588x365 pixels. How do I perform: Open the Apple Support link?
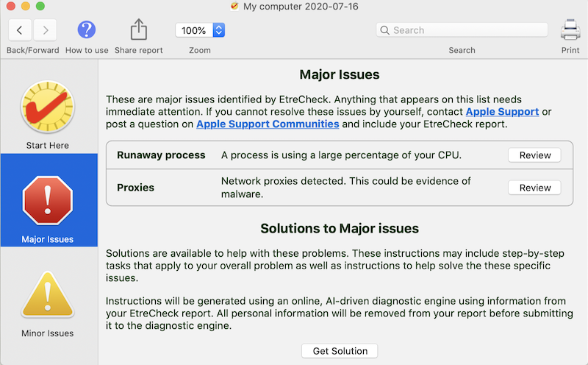click(502, 111)
